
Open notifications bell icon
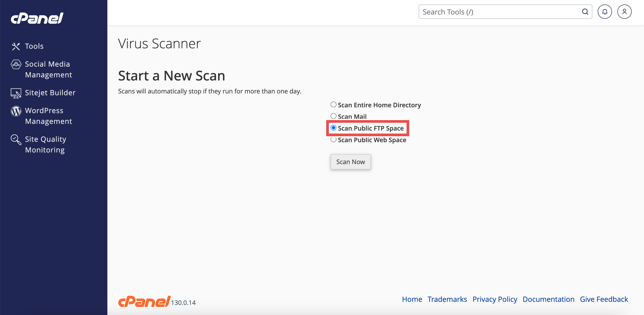[x=604, y=12]
